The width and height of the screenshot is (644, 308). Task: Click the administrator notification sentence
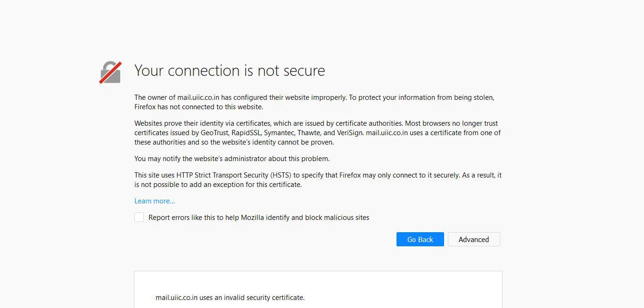(231, 158)
